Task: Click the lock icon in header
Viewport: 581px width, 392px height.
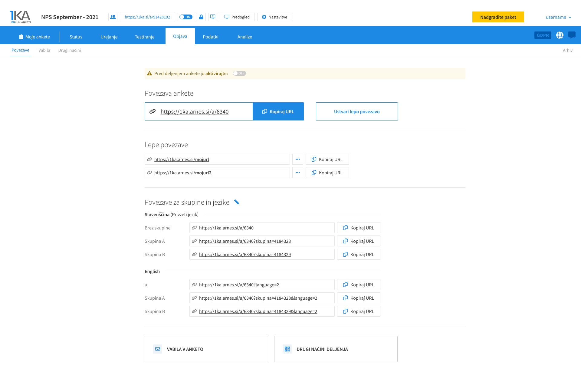Action: tap(201, 17)
